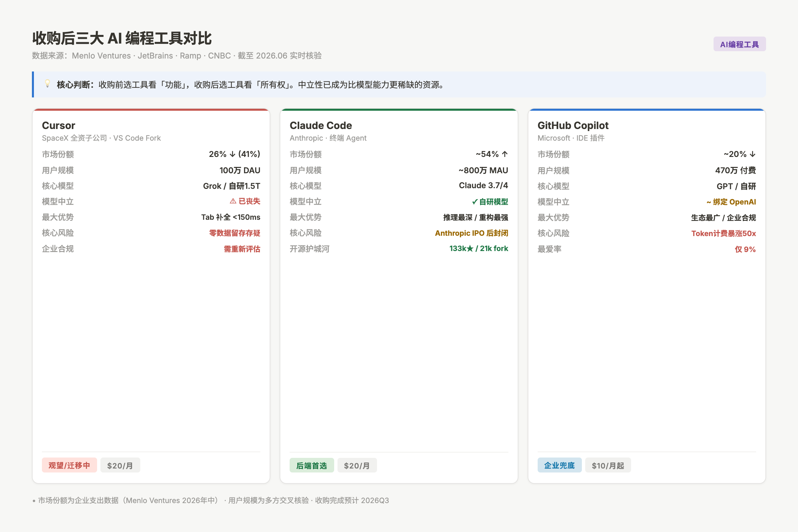Click the Copilot market share ~20% ↓
Image resolution: width=798 pixels, height=532 pixels.
[x=739, y=154]
